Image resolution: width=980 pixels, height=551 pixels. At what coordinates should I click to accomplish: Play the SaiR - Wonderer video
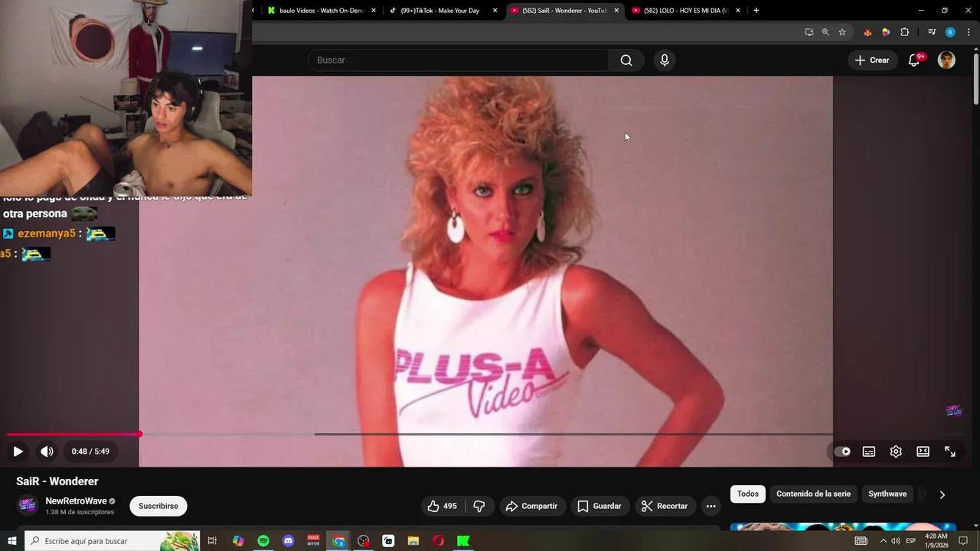pos(18,452)
